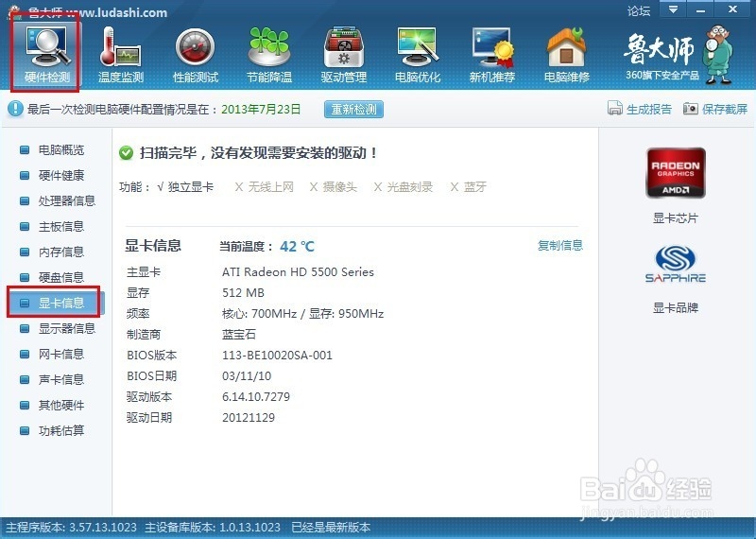Click driver date 20121129
The image size is (756, 539).
tap(249, 417)
